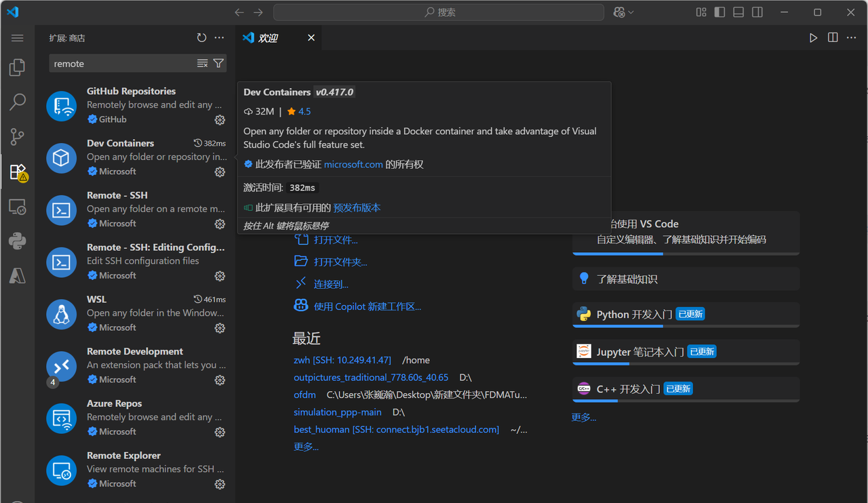Open Remote Explorer from activity bar
The width and height of the screenshot is (868, 503).
coord(18,207)
